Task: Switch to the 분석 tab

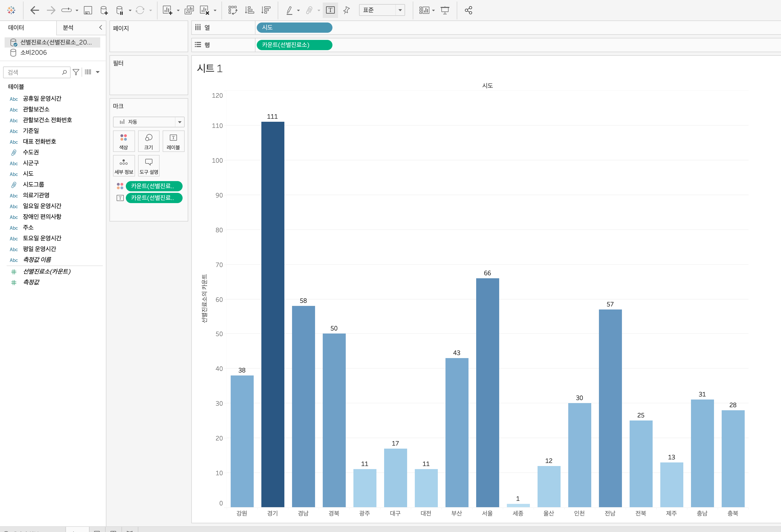Action: pos(68,28)
